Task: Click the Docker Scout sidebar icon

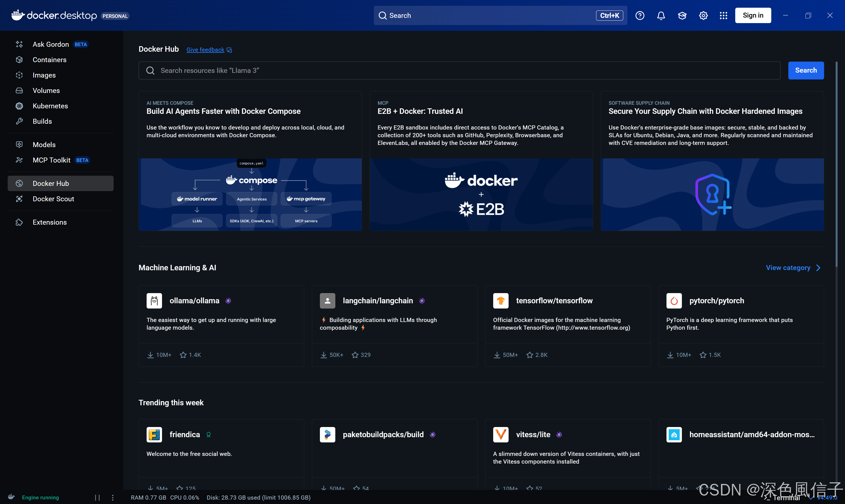Action: pyautogui.click(x=19, y=199)
